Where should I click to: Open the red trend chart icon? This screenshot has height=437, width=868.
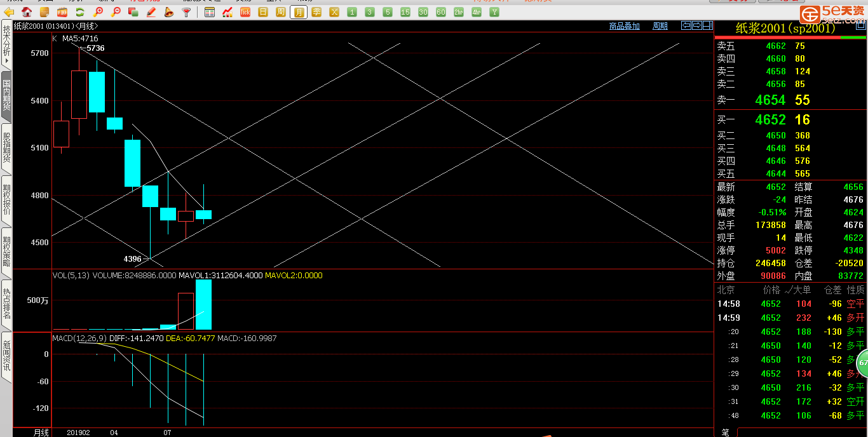tap(227, 12)
